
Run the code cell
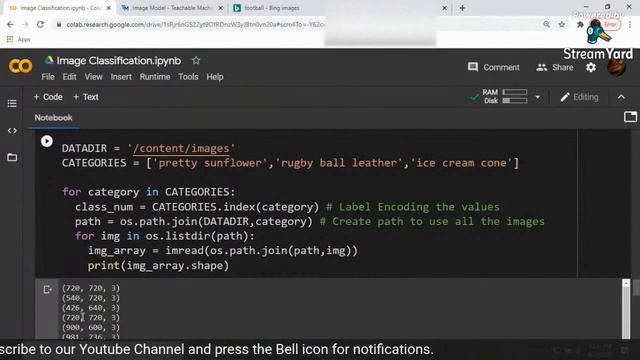point(47,141)
